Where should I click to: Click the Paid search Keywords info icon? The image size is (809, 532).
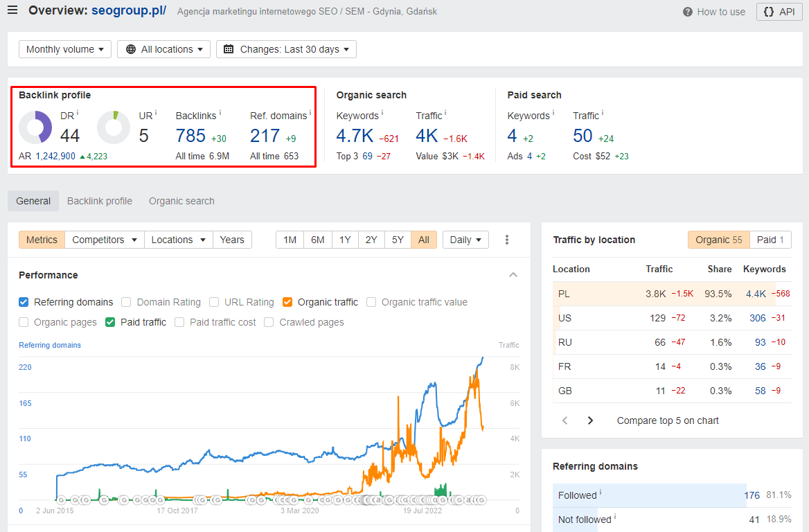coord(553,112)
